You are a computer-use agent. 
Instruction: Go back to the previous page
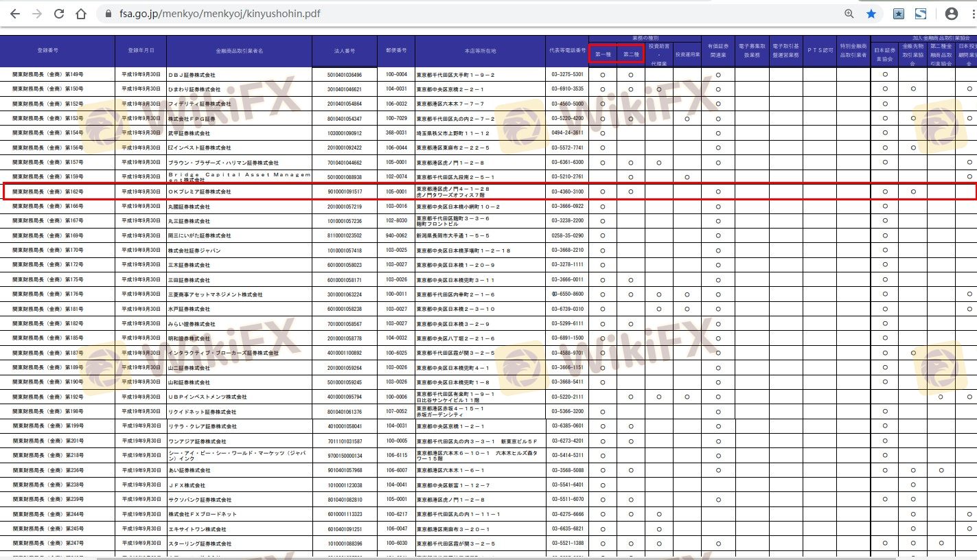[15, 14]
